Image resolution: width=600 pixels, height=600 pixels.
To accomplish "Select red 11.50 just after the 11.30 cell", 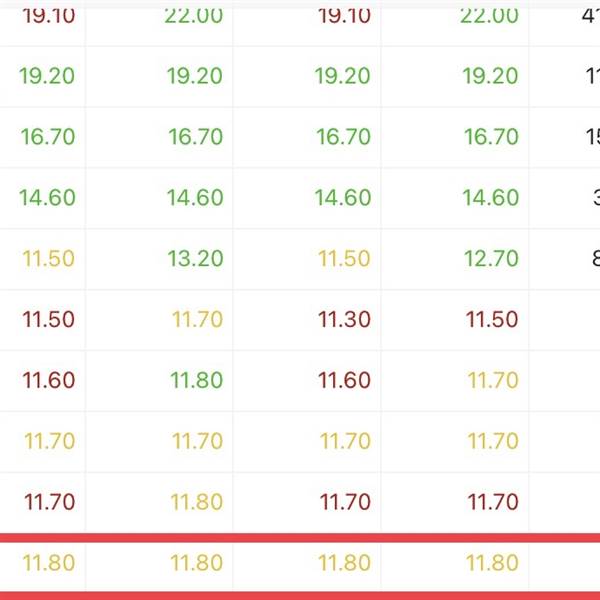I will click(x=492, y=319).
